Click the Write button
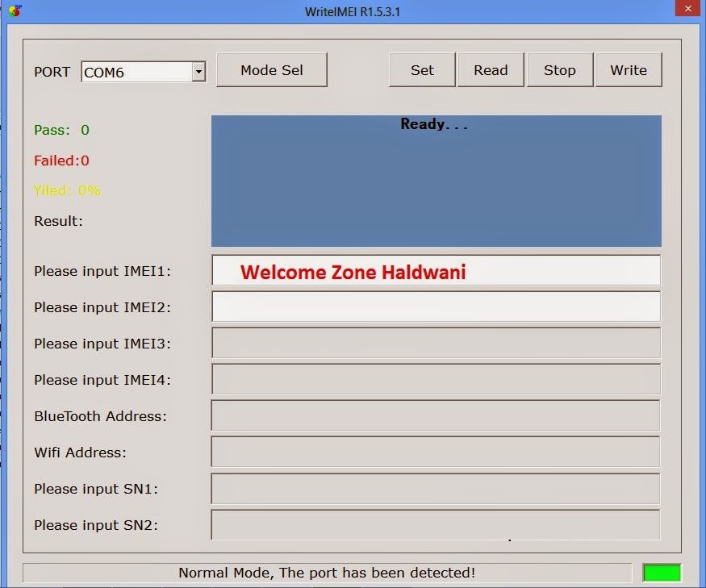Viewport: 706px width, 588px height. (x=629, y=70)
